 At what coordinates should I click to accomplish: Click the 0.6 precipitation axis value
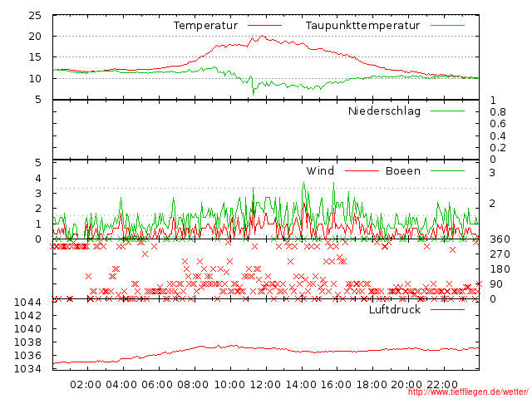[x=498, y=124]
